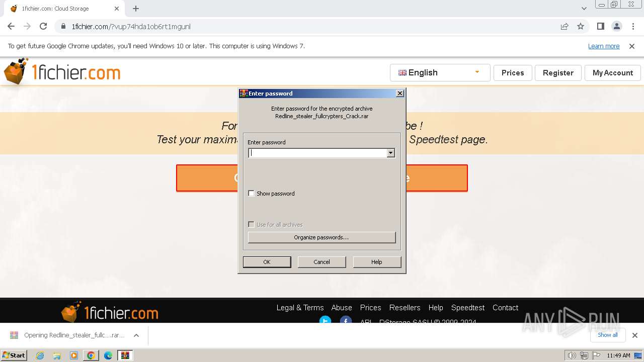Open the Speedtest footer link
This screenshot has height=362, width=644.
(468, 308)
